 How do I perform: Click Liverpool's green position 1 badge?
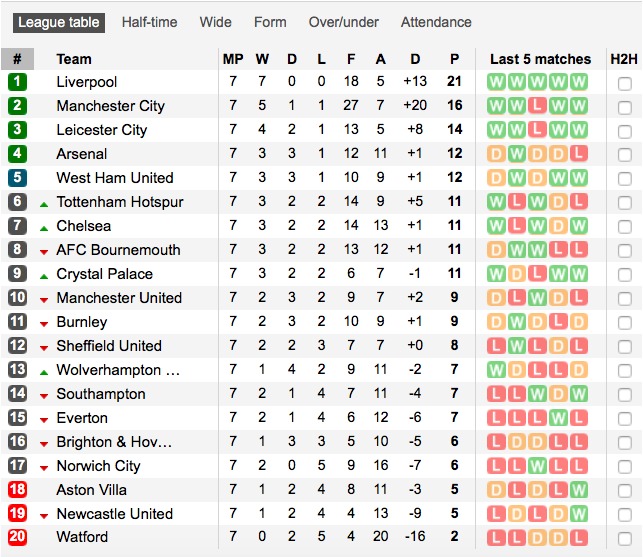click(x=17, y=82)
